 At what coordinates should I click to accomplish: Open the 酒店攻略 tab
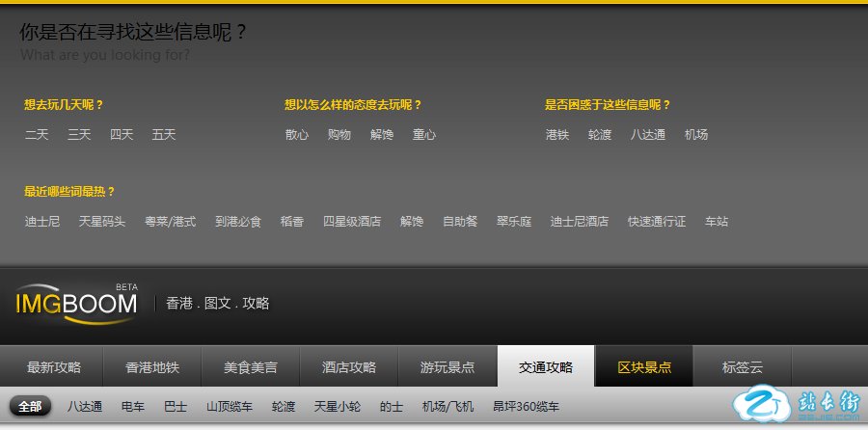[349, 367]
